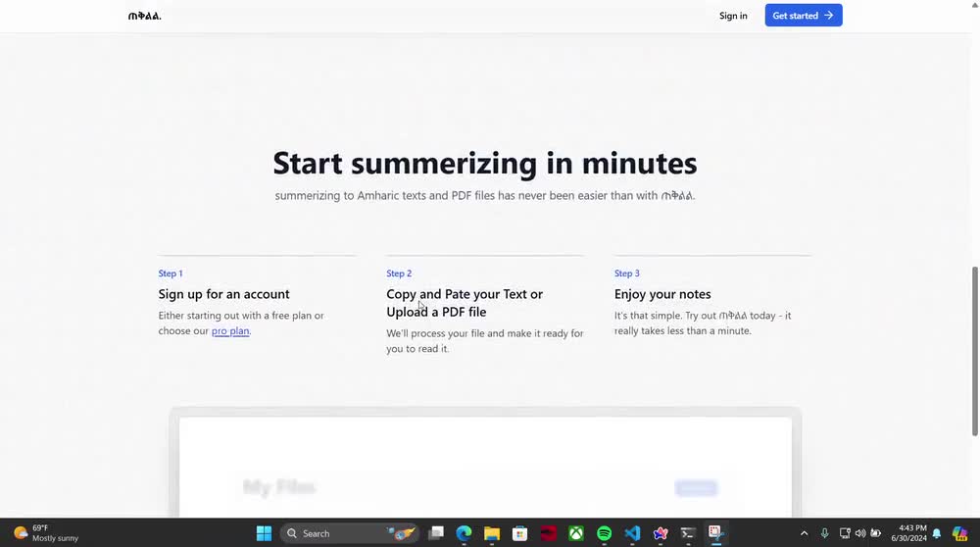Click the taskbar Search box
The image size is (980, 547).
[x=349, y=533]
